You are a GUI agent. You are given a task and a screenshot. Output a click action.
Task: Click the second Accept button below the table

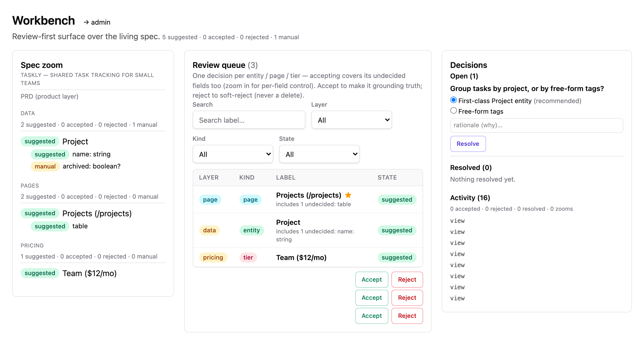(x=372, y=298)
